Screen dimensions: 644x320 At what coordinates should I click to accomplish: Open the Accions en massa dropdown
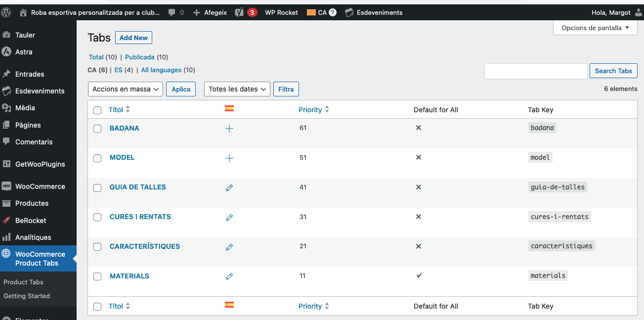pyautogui.click(x=126, y=89)
